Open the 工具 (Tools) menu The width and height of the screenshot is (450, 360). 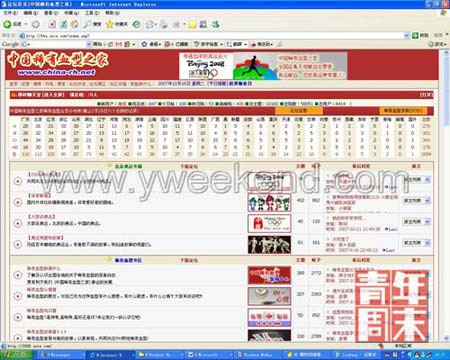click(x=92, y=13)
